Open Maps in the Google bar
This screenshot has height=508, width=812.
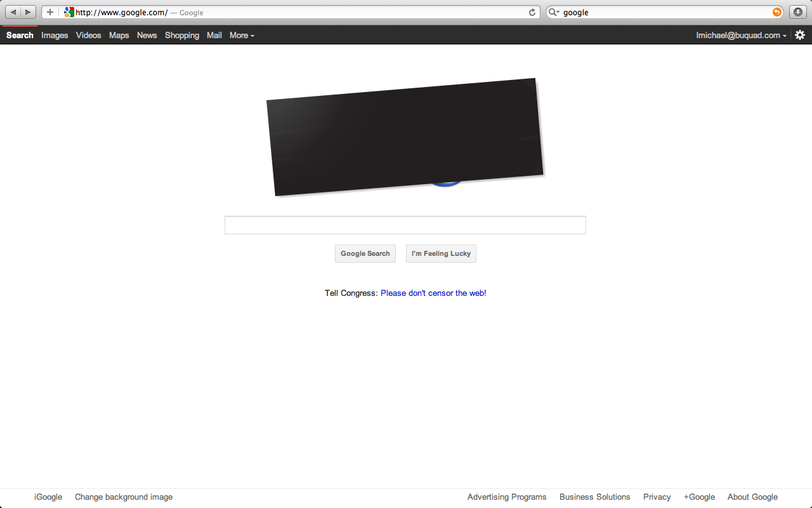point(119,35)
